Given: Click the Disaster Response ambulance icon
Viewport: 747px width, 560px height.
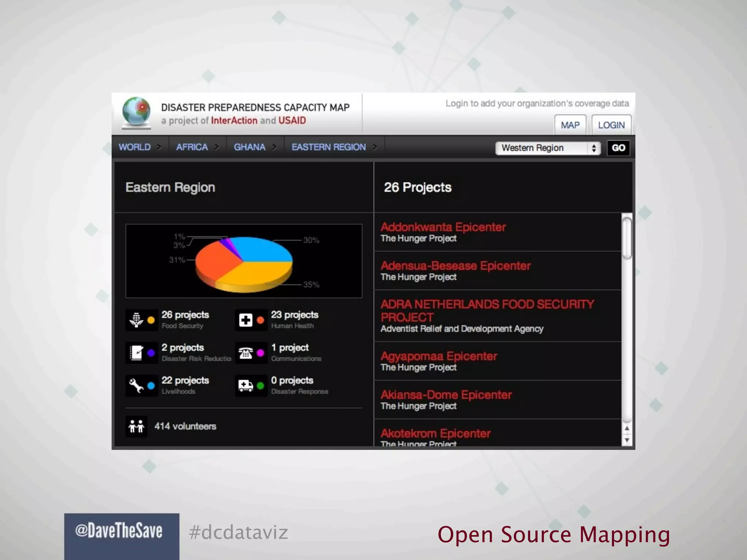Looking at the screenshot, I should 245,386.
